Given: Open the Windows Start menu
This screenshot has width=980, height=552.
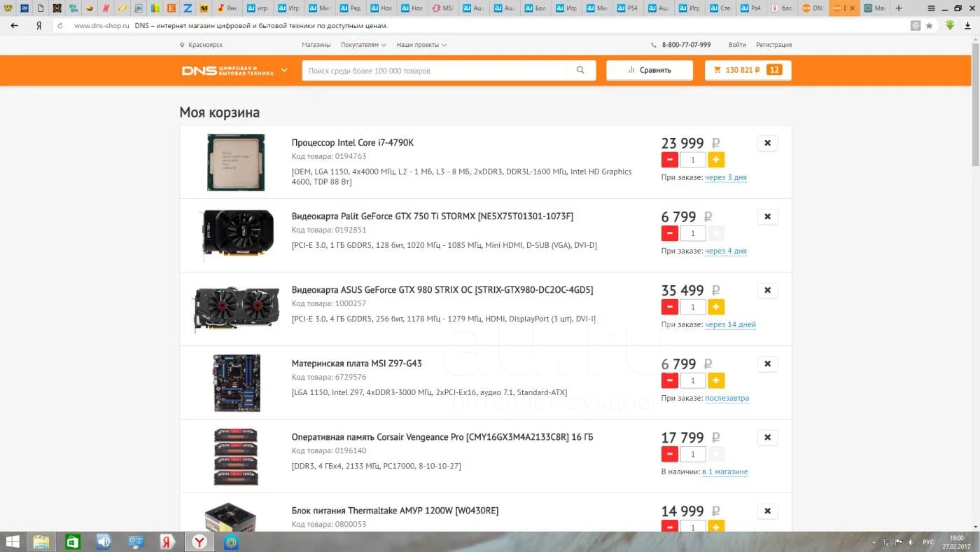Looking at the screenshot, I should pos(12,541).
